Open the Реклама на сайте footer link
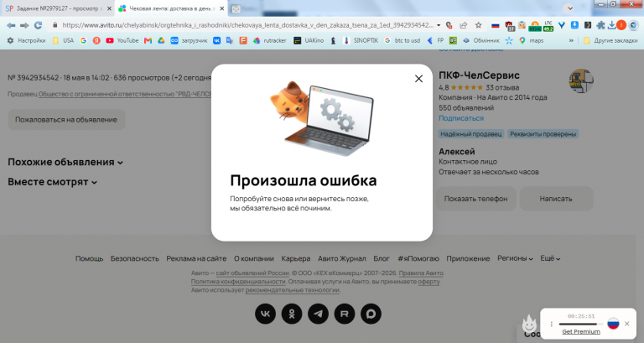This screenshot has height=343, width=644. click(196, 258)
